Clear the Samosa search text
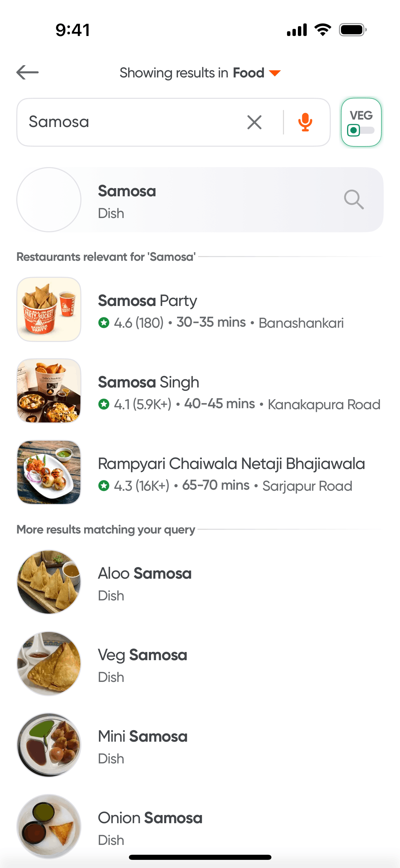The image size is (400, 868). 254,122
